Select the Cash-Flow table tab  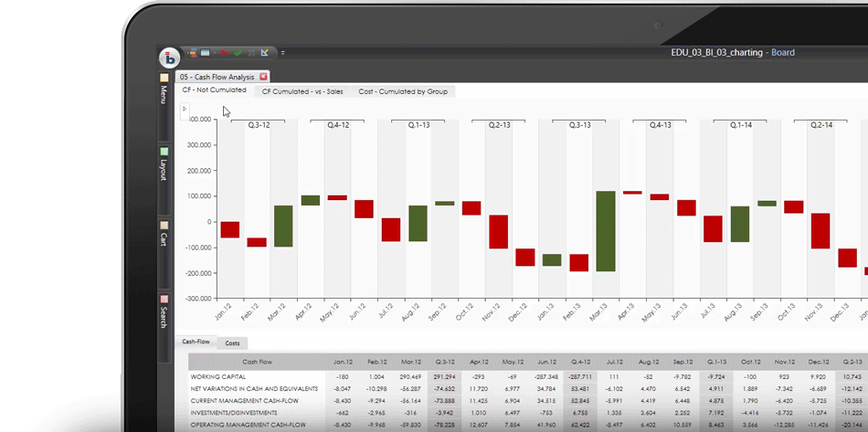point(196,342)
